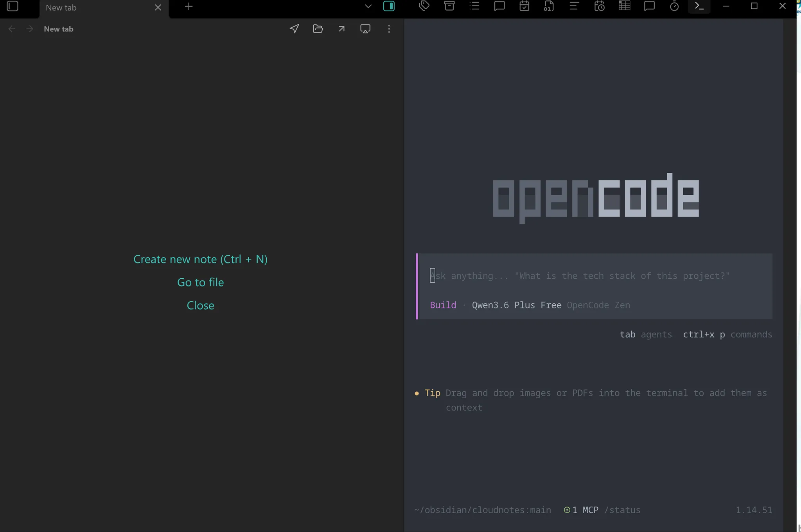Open the archive box sidebar tab
Image resolution: width=801 pixels, height=532 pixels.
(449, 6)
